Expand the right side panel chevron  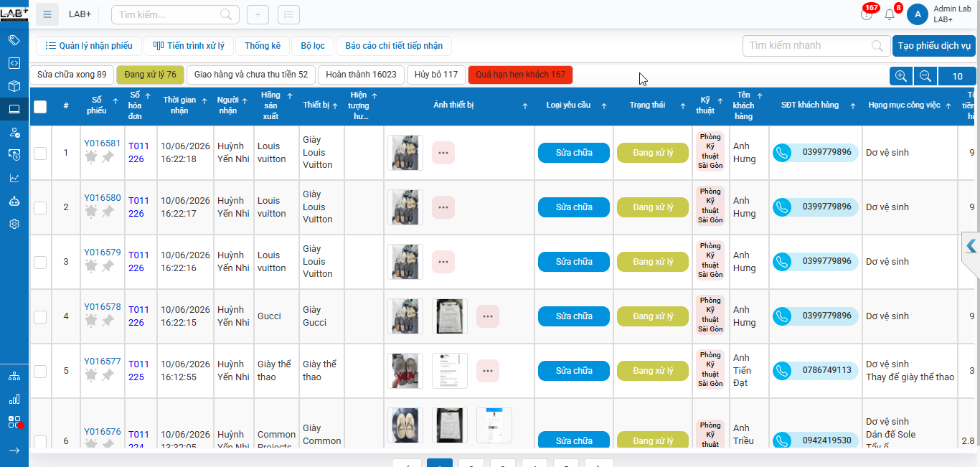click(971, 246)
